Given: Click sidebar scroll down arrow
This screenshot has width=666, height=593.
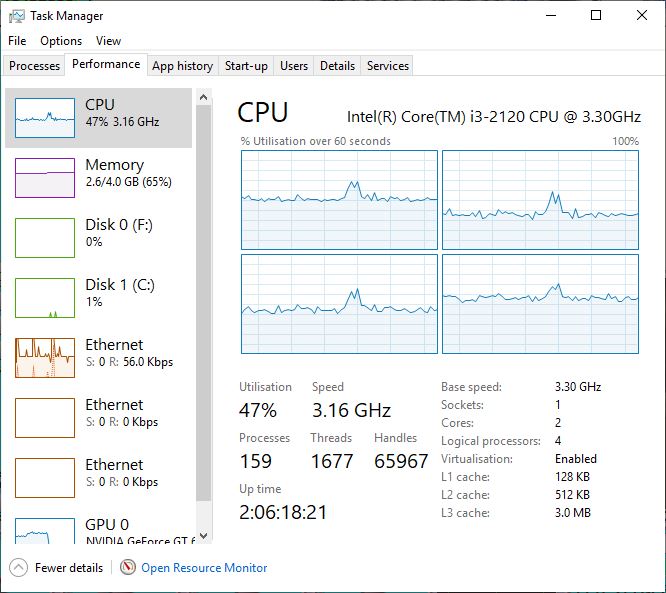Looking at the screenshot, I should [203, 536].
